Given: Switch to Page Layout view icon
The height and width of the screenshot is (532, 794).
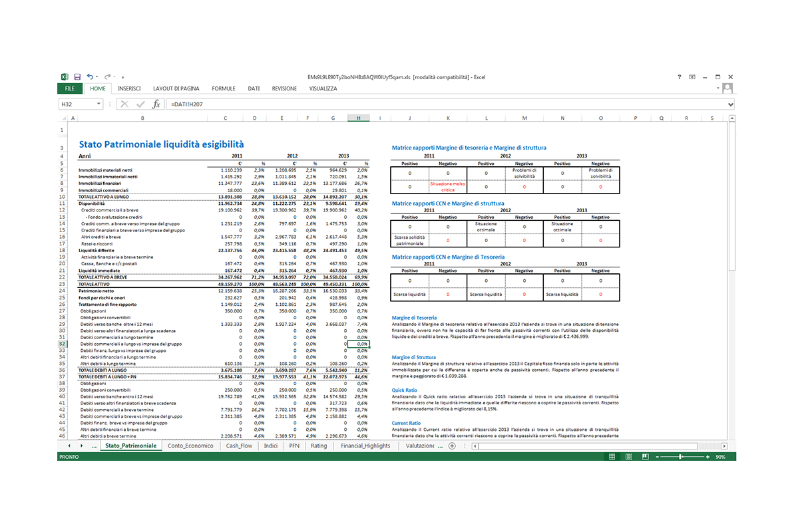Looking at the screenshot, I should pos(628,457).
